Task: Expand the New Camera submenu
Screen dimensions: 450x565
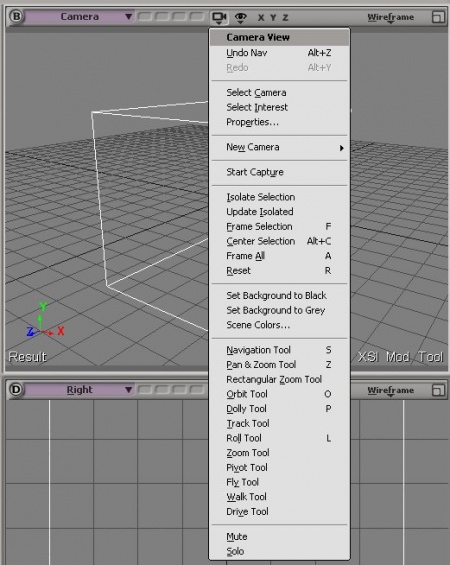Action: pyautogui.click(x=279, y=147)
